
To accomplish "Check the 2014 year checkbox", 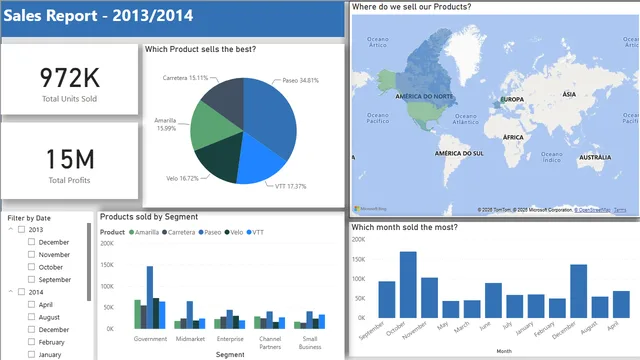I will pos(22,292).
